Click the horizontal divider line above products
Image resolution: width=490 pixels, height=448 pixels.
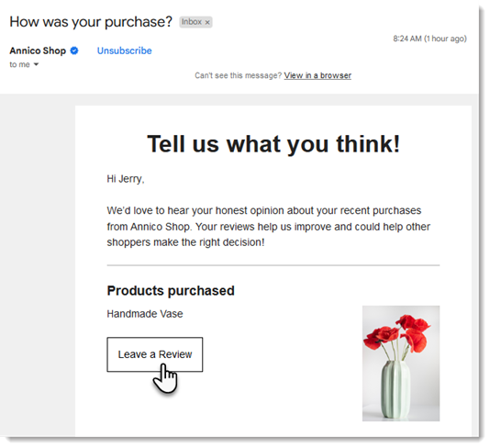(x=273, y=265)
